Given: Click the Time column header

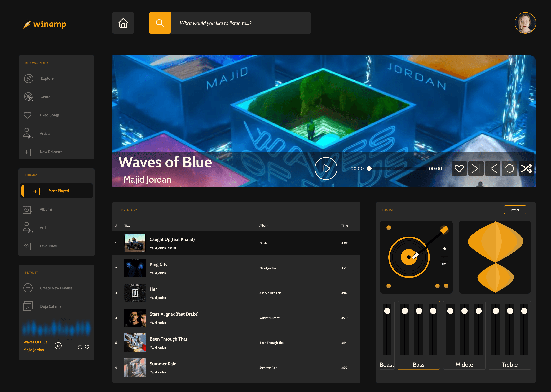Looking at the screenshot, I should [x=345, y=225].
